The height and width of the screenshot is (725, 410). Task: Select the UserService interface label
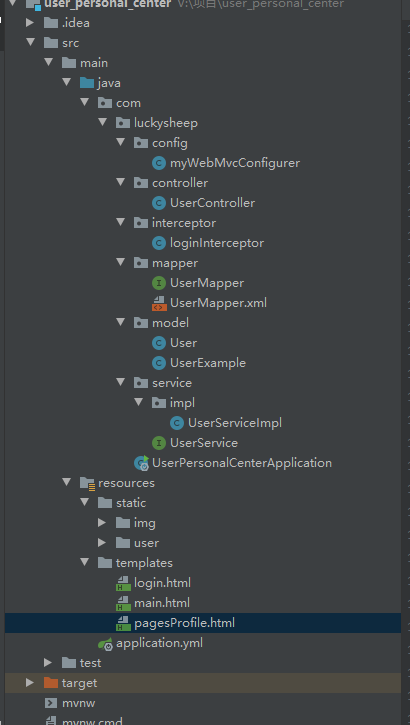(204, 443)
